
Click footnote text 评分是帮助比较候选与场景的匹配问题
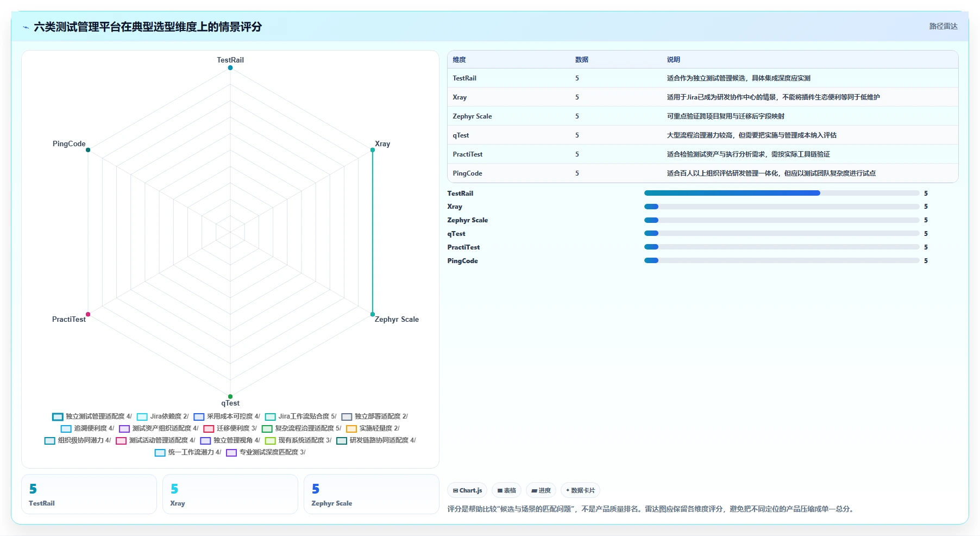[651, 509]
